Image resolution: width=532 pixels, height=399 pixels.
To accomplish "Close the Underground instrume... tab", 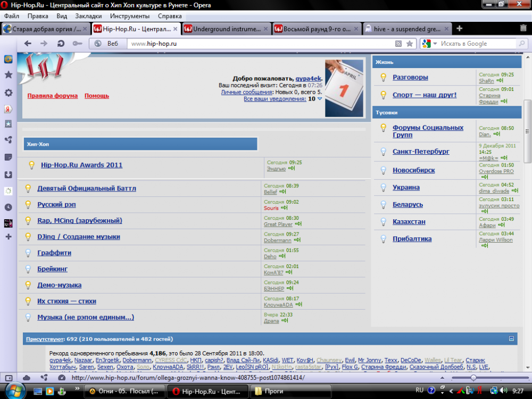I will pos(265,29).
